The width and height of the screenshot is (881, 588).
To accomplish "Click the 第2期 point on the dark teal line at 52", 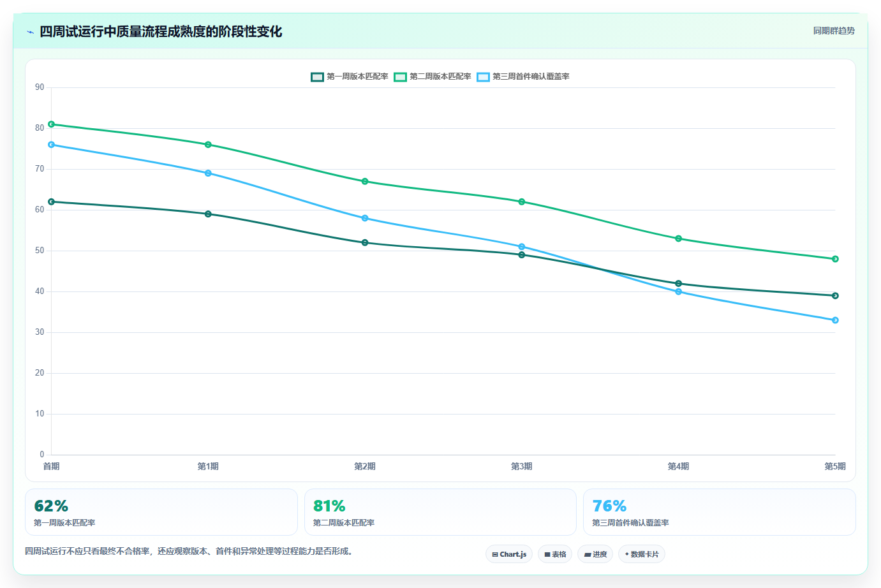I will (365, 242).
